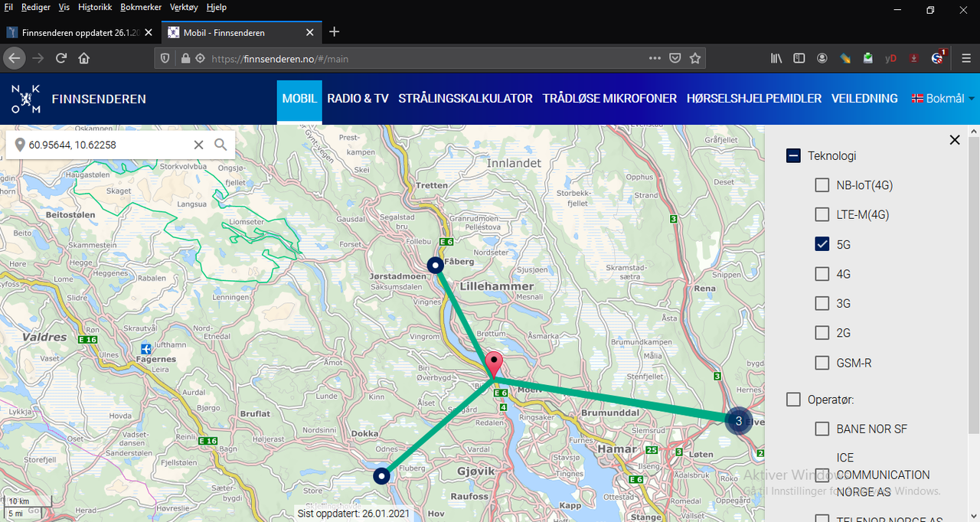The width and height of the screenshot is (980, 522).
Task: Close the Finnsenderen oppdatert tab
Action: pyautogui.click(x=148, y=33)
